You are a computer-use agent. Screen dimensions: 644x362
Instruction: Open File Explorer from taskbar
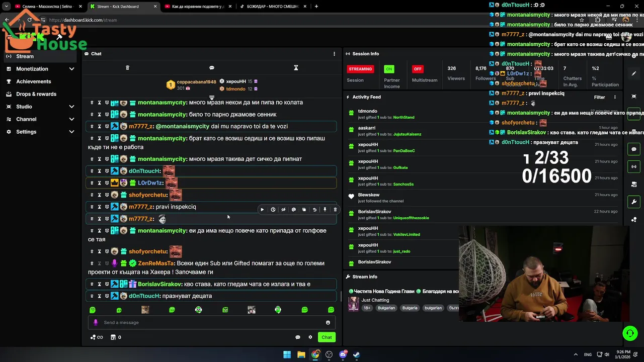pyautogui.click(x=301, y=354)
